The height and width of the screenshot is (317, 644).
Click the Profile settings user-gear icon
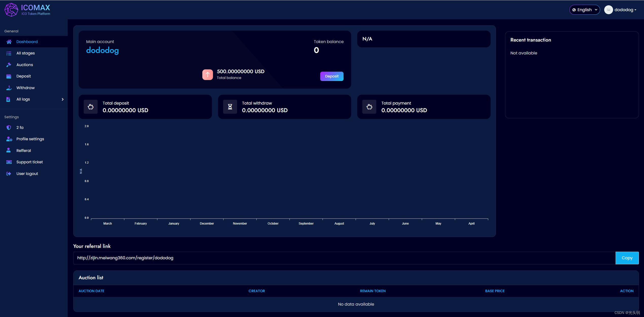click(x=9, y=139)
